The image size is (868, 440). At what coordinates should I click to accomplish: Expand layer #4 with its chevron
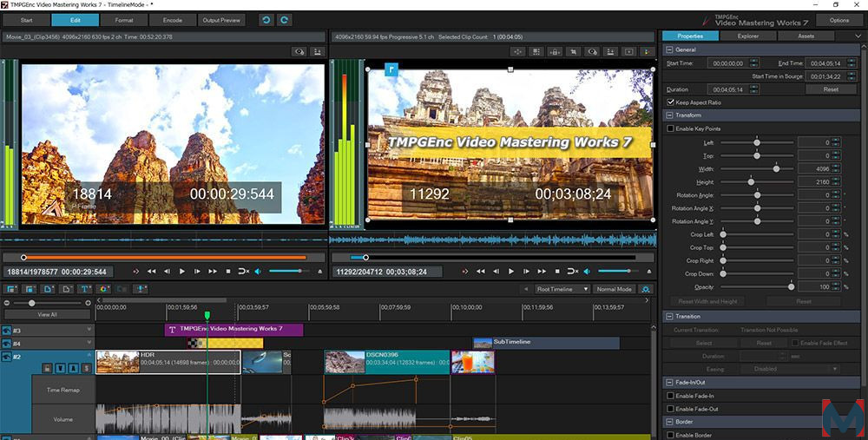pyautogui.click(x=89, y=342)
